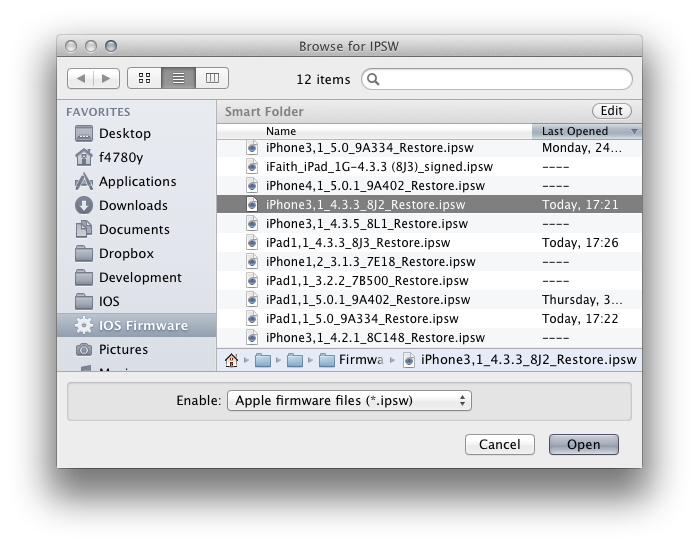The image size is (699, 547).
Task: Click file icon of iFaith_iPad_1G-4.3.3 signed ipsw
Action: [x=252, y=167]
